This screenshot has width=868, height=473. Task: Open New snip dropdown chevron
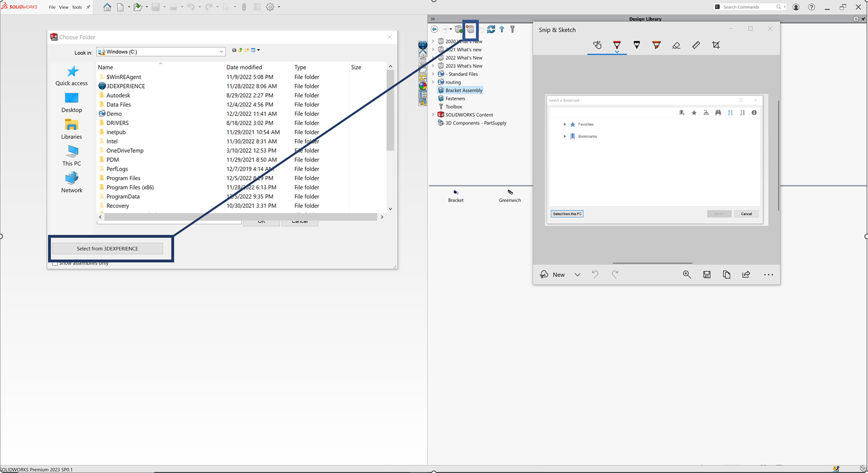coord(577,275)
